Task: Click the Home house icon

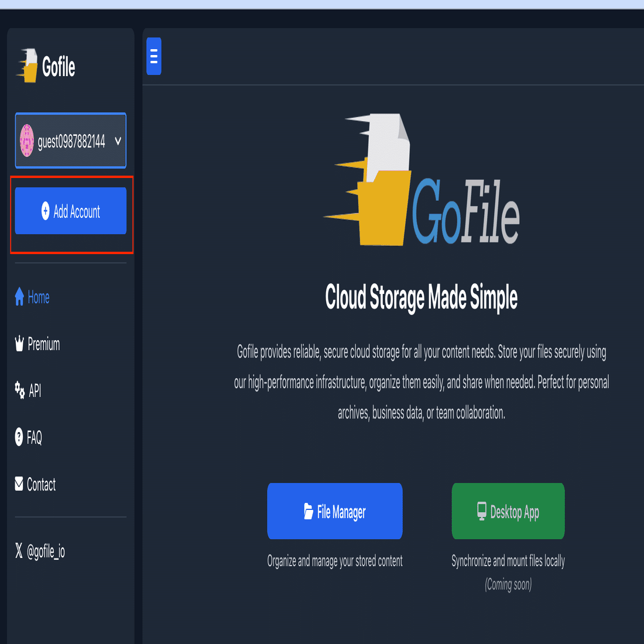Action: (19, 297)
